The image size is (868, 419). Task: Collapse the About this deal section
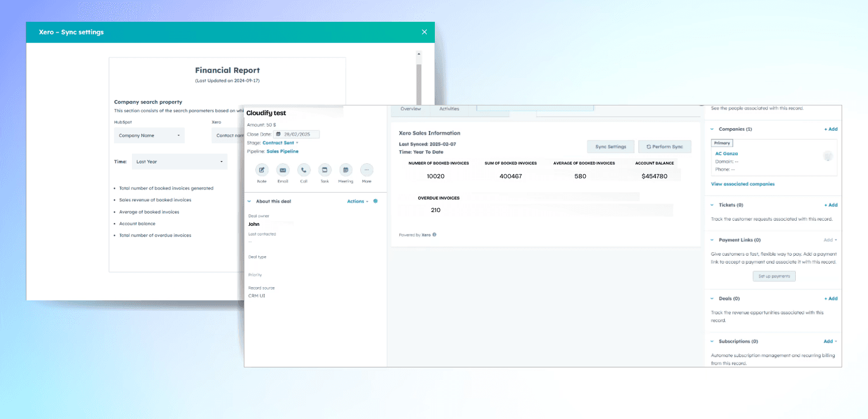(250, 201)
